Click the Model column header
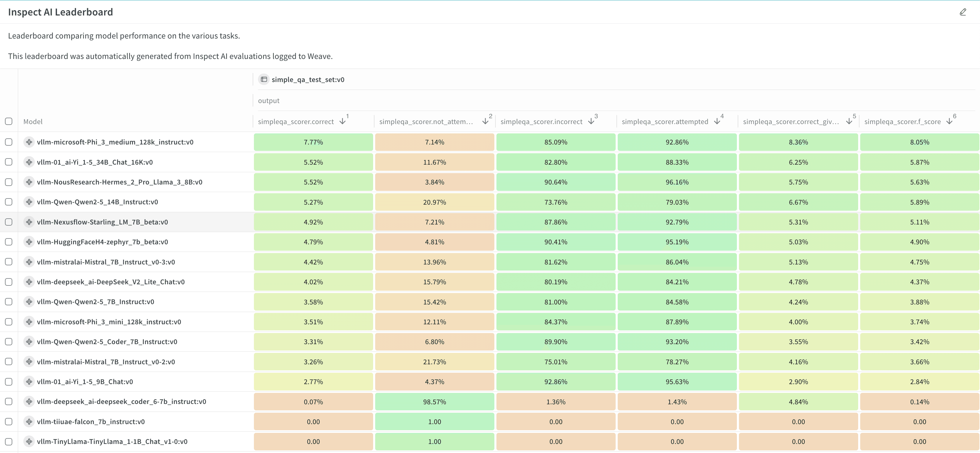Image resolution: width=980 pixels, height=453 pixels. (33, 121)
